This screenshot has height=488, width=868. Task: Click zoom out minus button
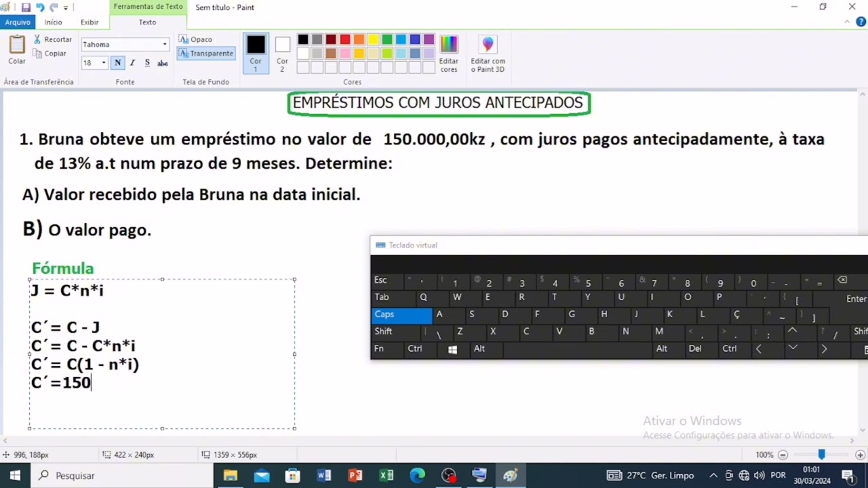pyautogui.click(x=783, y=455)
